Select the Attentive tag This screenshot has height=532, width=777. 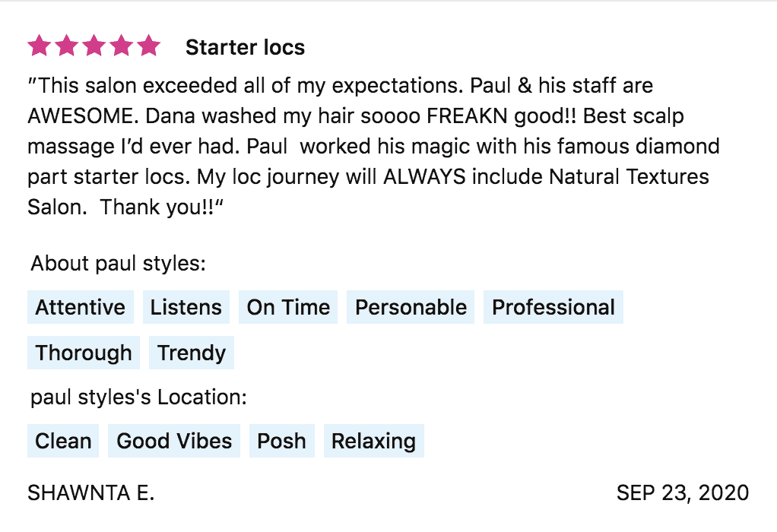pos(81,307)
